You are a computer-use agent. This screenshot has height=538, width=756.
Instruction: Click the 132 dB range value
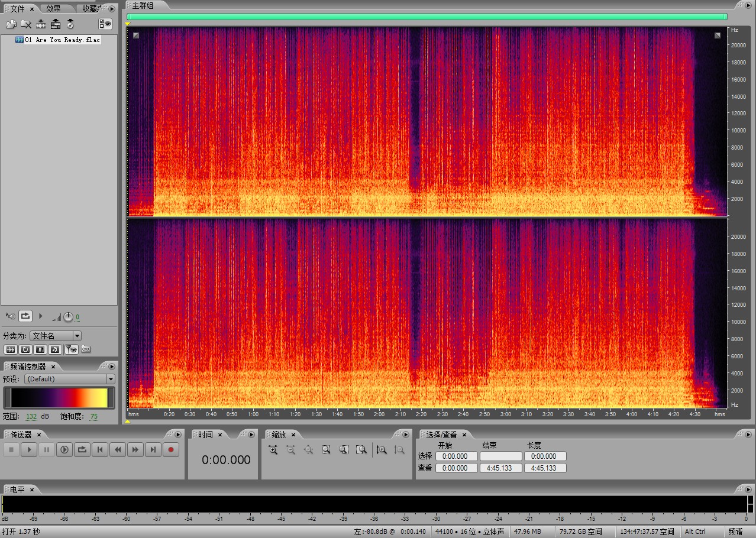click(x=31, y=416)
